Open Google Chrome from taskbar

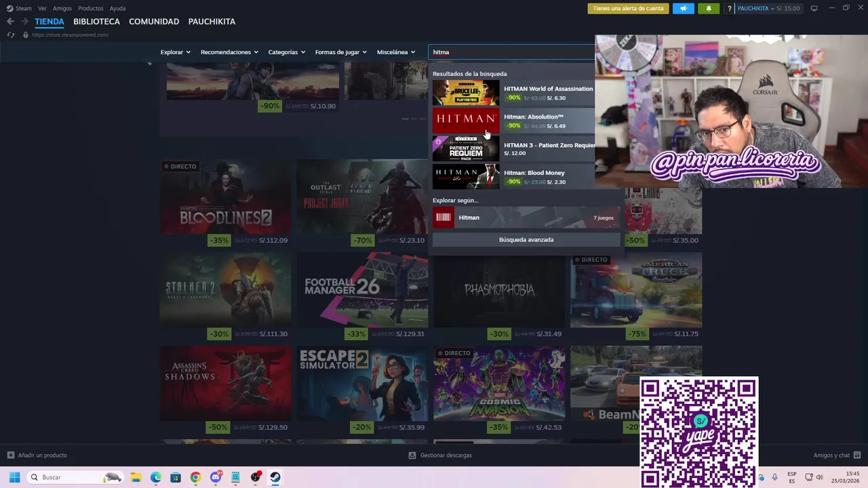tap(195, 477)
